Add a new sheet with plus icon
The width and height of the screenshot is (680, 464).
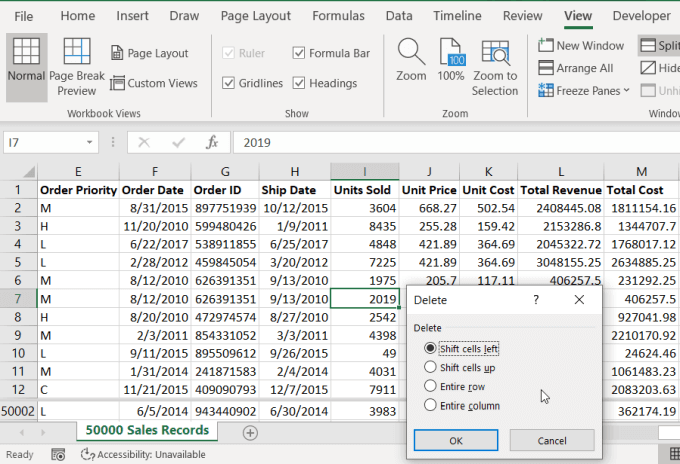(250, 432)
